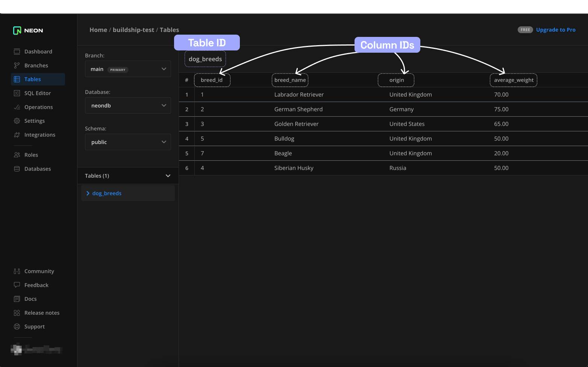Click the breed_name column header
This screenshot has width=588, height=367.
(x=290, y=80)
